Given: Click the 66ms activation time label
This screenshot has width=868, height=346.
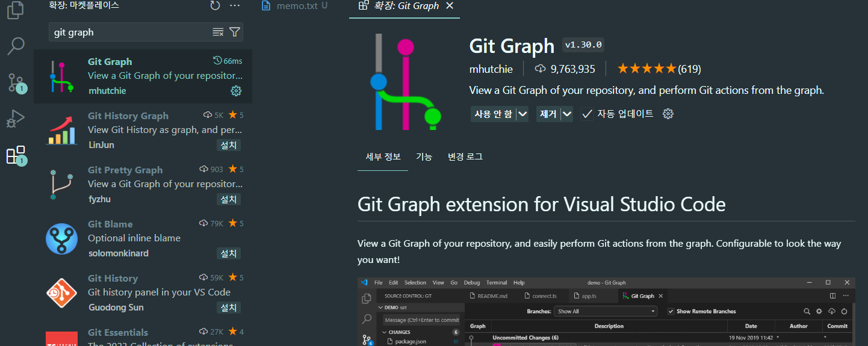Looking at the screenshot, I should (228, 61).
